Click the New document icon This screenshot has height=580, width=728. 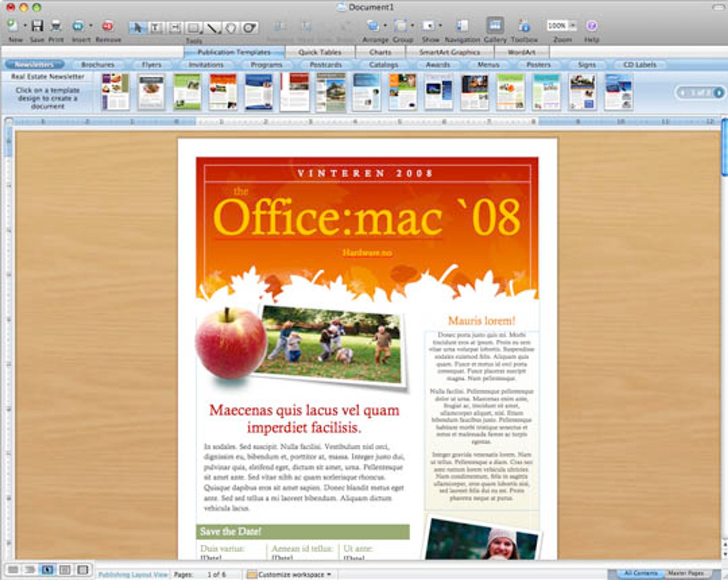[x=13, y=26]
